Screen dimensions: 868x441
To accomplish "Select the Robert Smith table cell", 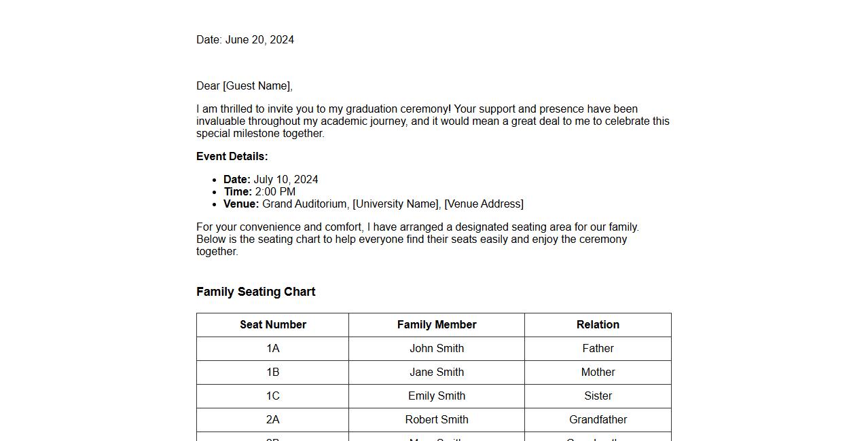I will [x=437, y=420].
